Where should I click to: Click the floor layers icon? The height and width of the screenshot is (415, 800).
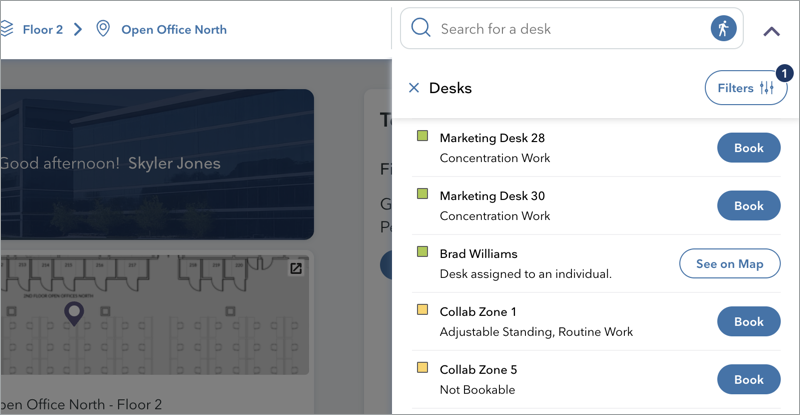click(6, 29)
